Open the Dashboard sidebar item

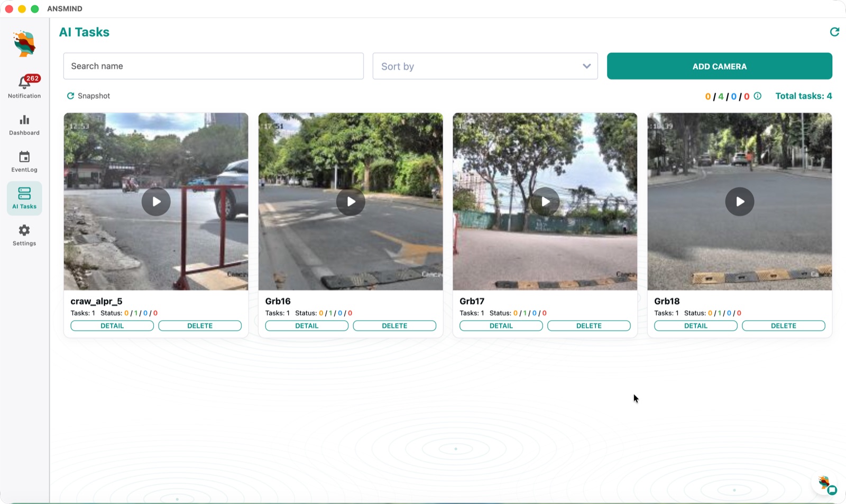pos(24,125)
